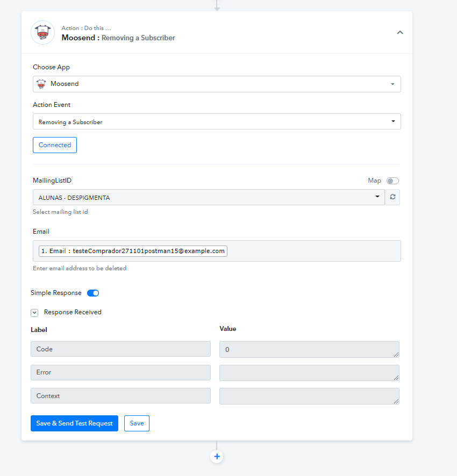
Task: Click the Code value field showing 0
Action: [309, 349]
